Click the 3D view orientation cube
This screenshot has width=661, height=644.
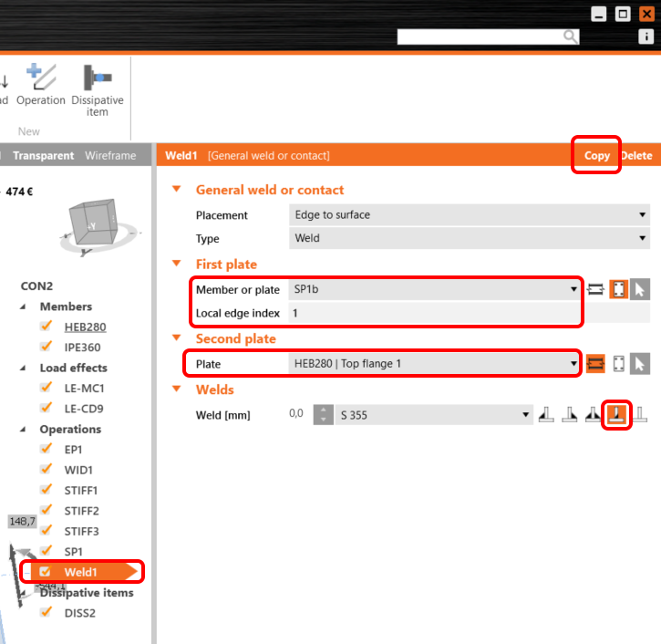tap(94, 222)
